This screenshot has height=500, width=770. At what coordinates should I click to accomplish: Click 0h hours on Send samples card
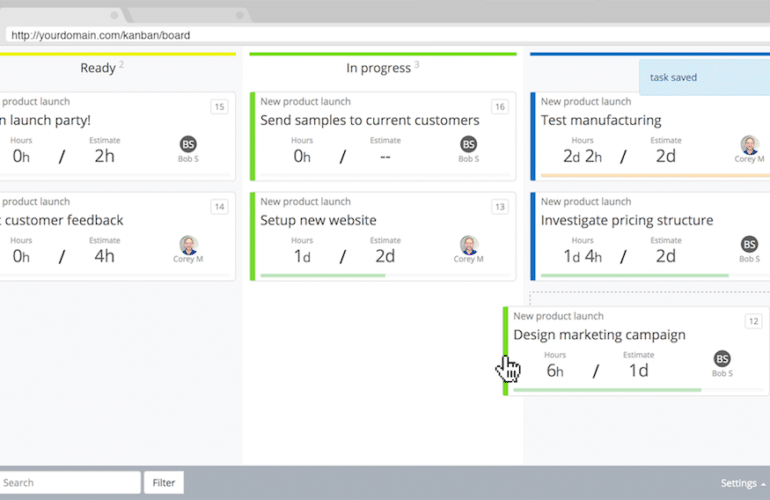click(x=302, y=156)
